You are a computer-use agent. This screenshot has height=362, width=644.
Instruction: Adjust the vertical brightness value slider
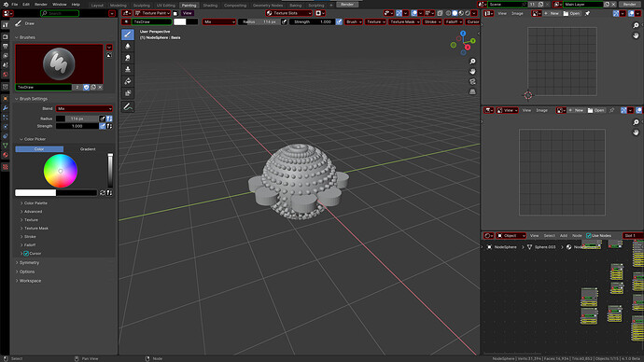[110, 171]
